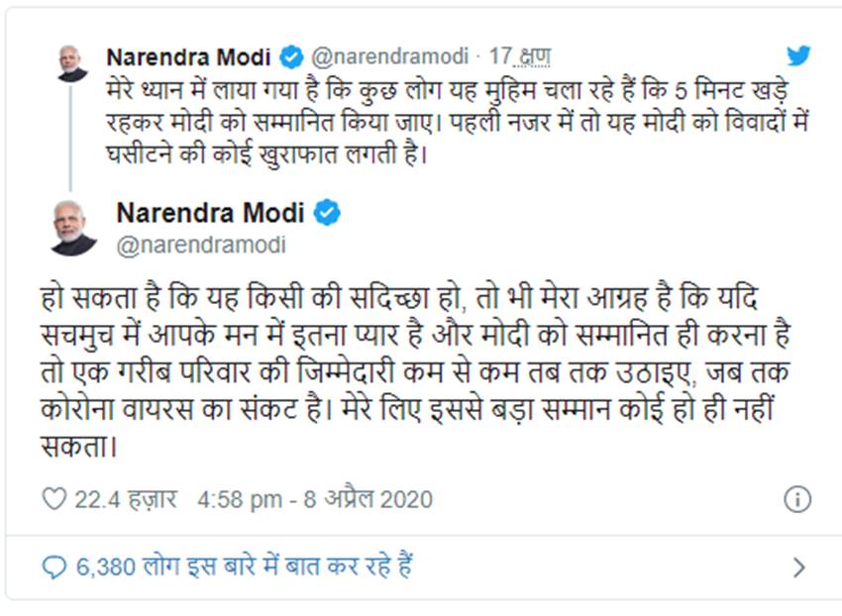842x616 pixels.
Task: Open the small profile avatar of the first tweet
Action: coord(72,62)
